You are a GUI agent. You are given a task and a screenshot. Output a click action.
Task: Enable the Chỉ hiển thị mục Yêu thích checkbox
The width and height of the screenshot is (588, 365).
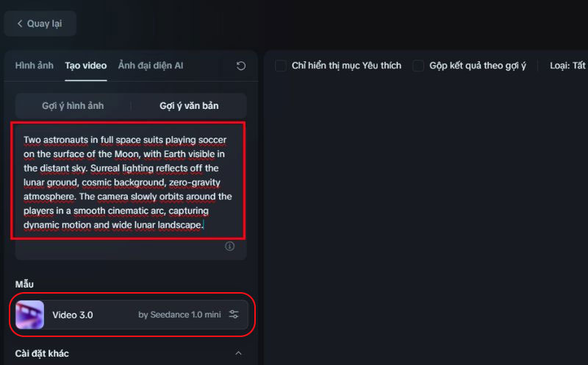pos(281,66)
